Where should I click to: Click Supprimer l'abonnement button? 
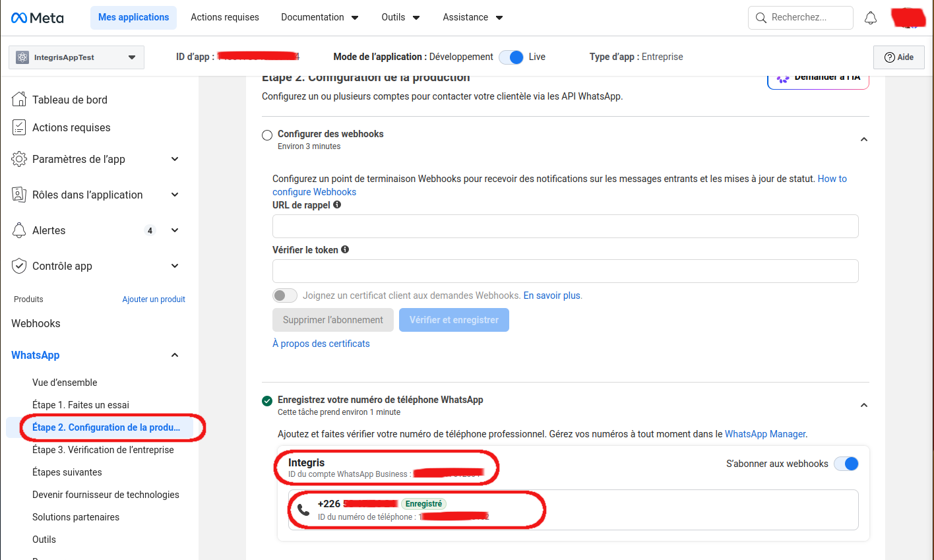tap(333, 320)
